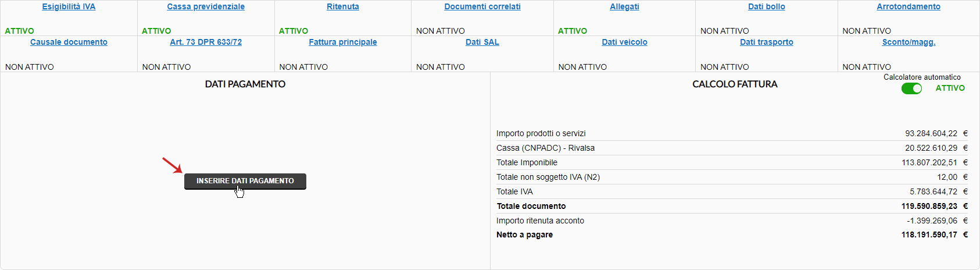Viewport: 980px width, 270px height.
Task: Open the Sconto/magg. link
Action: click(x=909, y=42)
